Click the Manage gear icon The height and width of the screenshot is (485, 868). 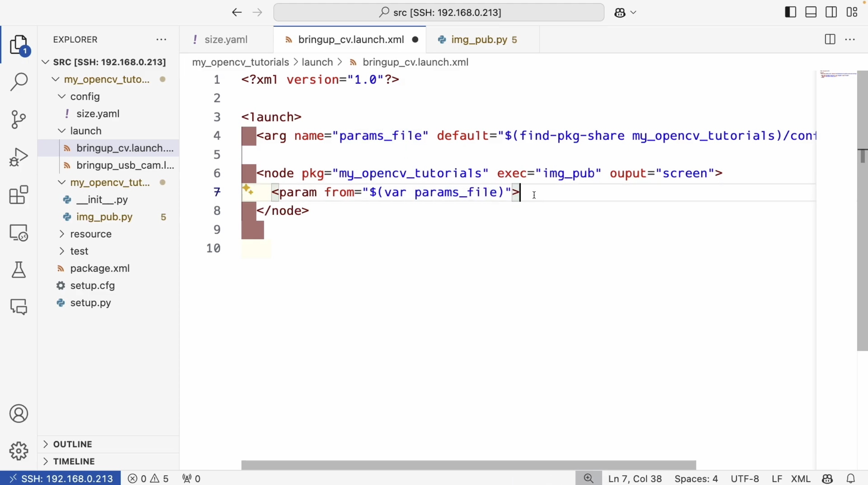pos(19,451)
